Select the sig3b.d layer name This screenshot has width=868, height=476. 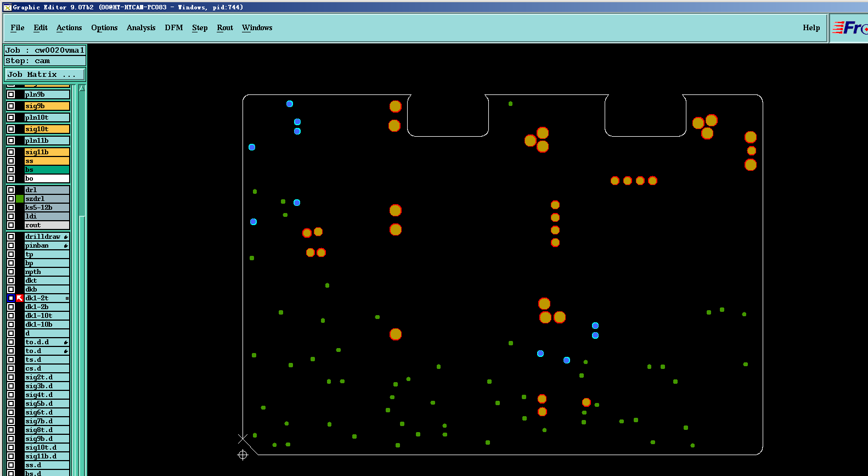(47, 386)
